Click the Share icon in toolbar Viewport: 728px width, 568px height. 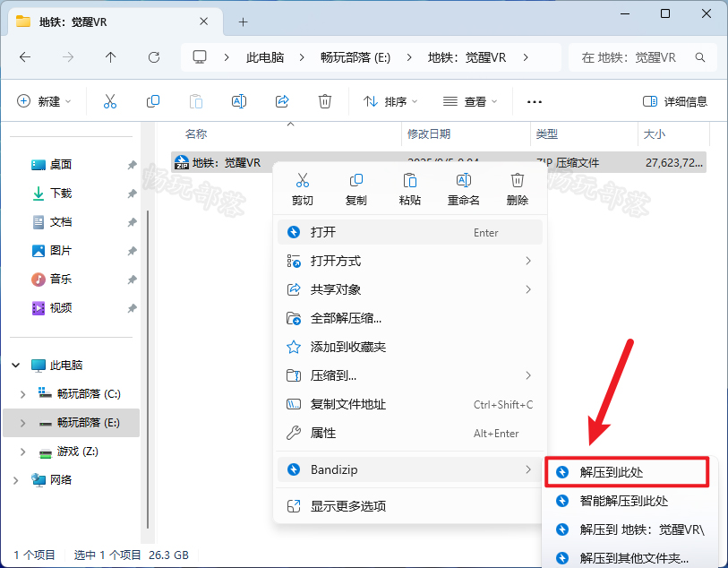[x=282, y=101]
